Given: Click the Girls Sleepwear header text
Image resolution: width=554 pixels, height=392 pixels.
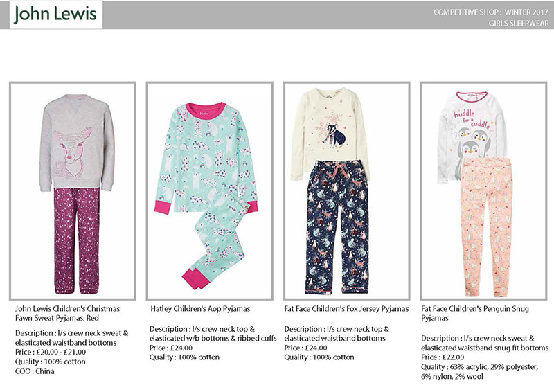Looking at the screenshot, I should [519, 24].
